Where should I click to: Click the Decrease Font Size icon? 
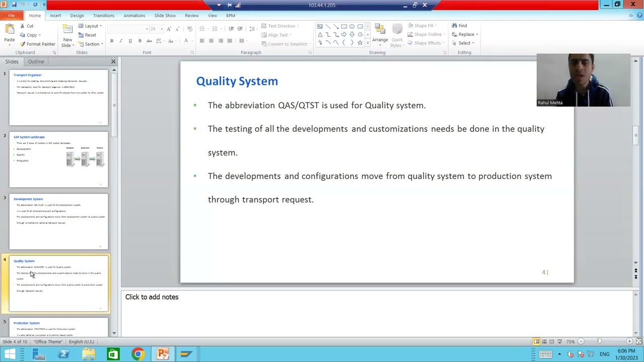pyautogui.click(x=177, y=29)
